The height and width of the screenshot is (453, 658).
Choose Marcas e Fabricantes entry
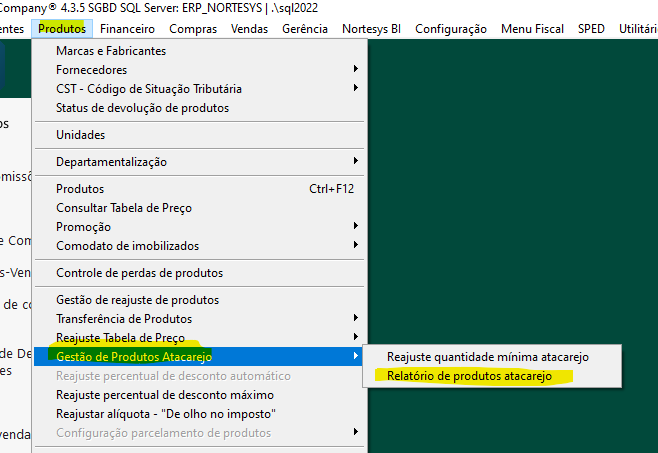click(111, 51)
